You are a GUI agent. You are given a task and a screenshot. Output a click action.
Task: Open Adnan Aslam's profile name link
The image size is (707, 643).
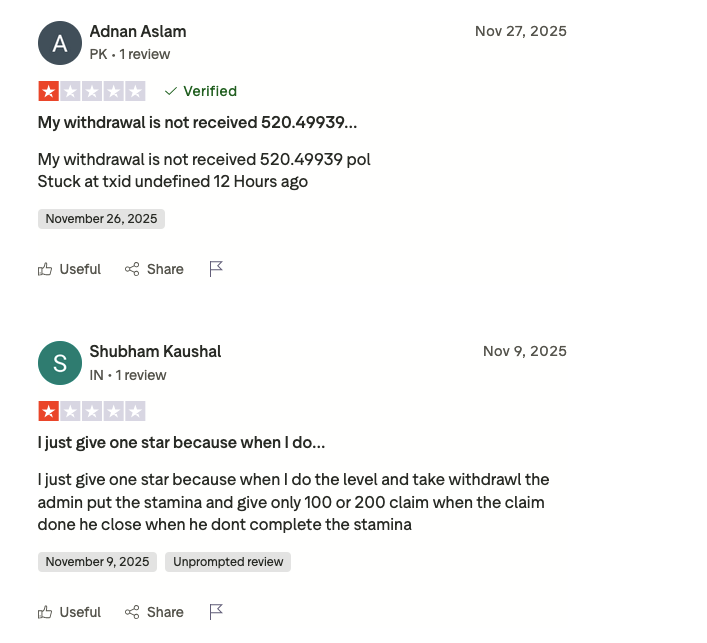coord(138,31)
